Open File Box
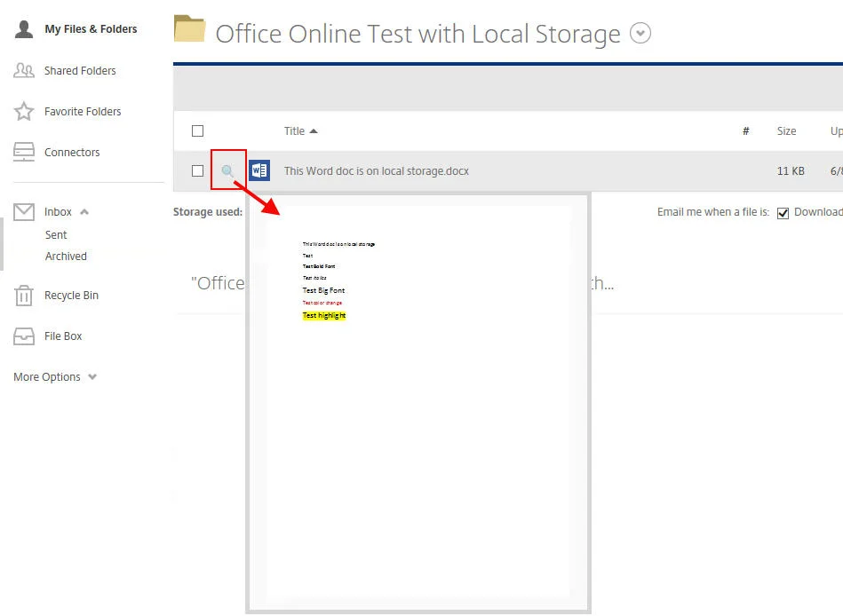Image resolution: width=843 pixels, height=616 pixels. pos(63,336)
